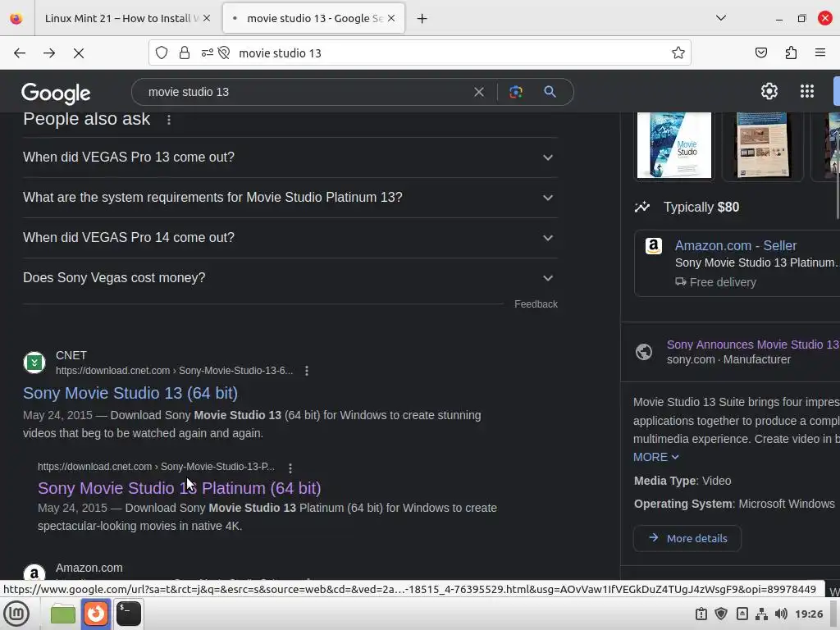The image size is (840, 630).
Task: Open the file manager from the taskbar
Action: pyautogui.click(x=62, y=614)
